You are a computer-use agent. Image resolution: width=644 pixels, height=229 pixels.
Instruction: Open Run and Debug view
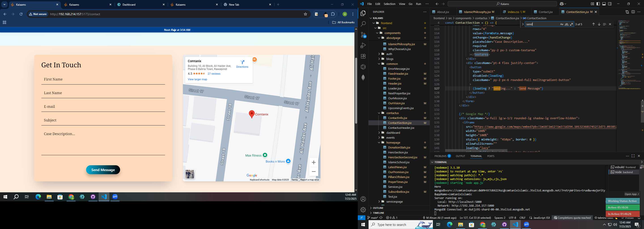363,45
